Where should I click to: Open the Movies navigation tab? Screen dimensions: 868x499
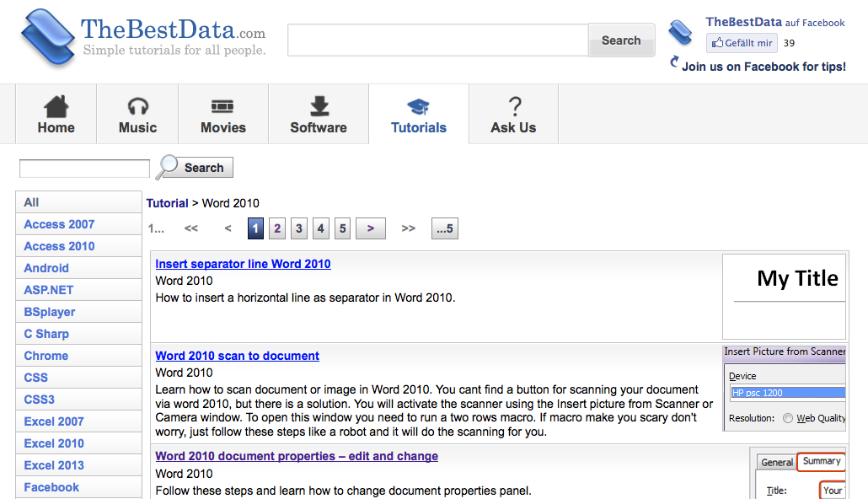click(223, 114)
